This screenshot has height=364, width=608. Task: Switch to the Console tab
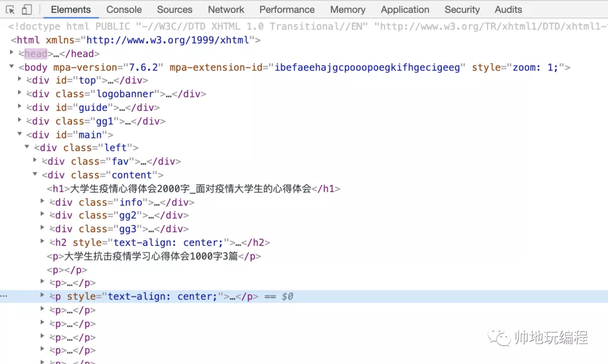[x=124, y=10]
